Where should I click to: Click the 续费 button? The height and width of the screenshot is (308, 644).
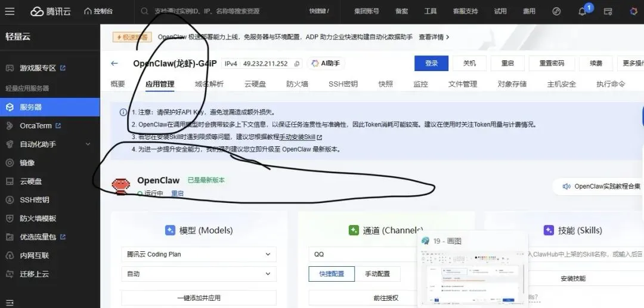596,63
